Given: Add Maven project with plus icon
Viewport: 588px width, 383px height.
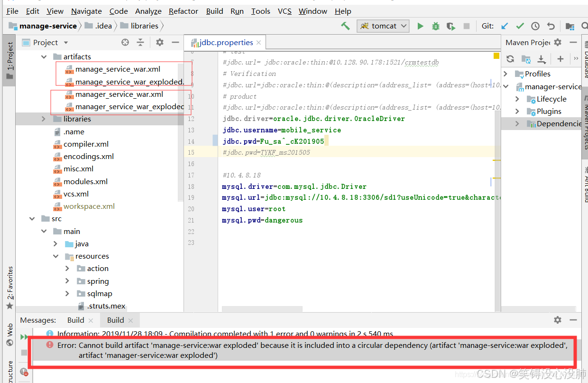Looking at the screenshot, I should (560, 59).
